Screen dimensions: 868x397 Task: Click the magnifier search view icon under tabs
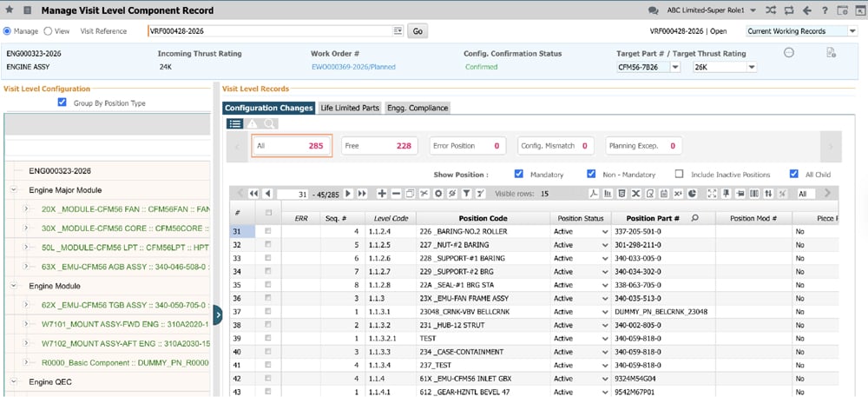click(x=268, y=123)
